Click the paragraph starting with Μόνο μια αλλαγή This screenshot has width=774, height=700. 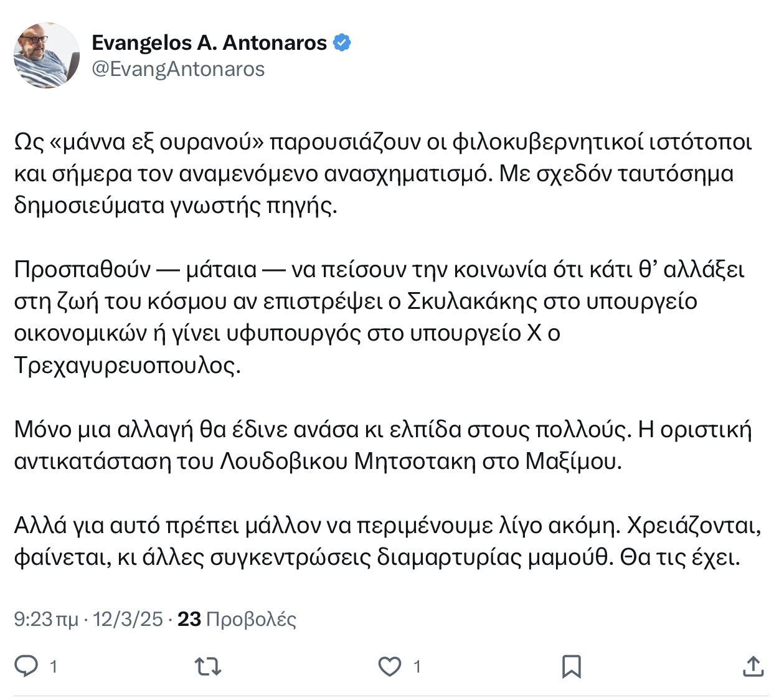click(383, 445)
